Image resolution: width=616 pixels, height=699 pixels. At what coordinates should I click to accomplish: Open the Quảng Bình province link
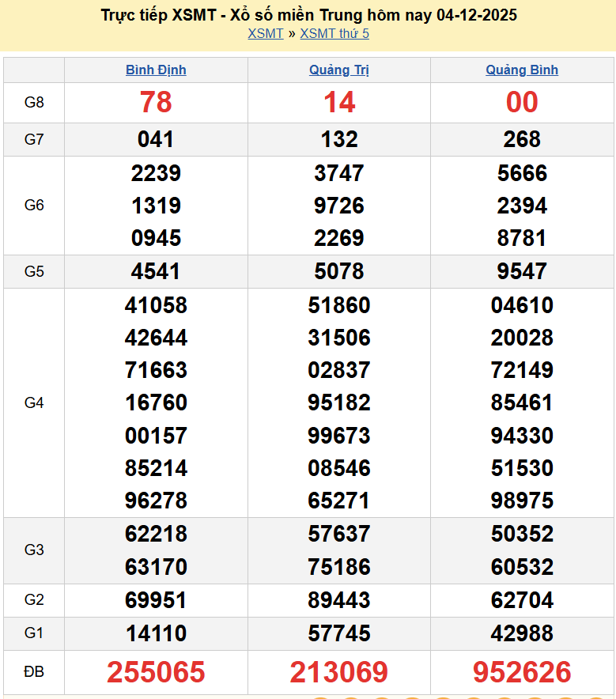(522, 70)
